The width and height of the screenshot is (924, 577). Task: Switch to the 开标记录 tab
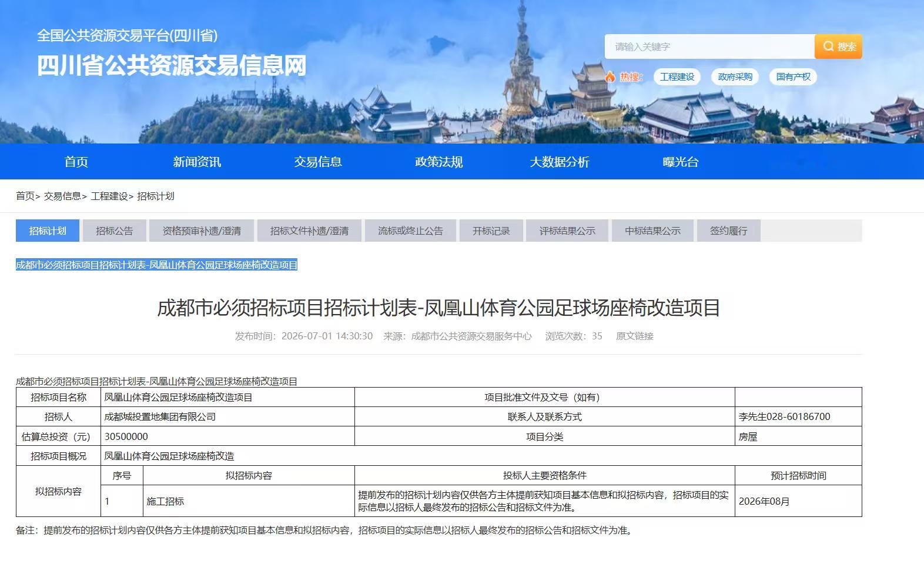491,231
